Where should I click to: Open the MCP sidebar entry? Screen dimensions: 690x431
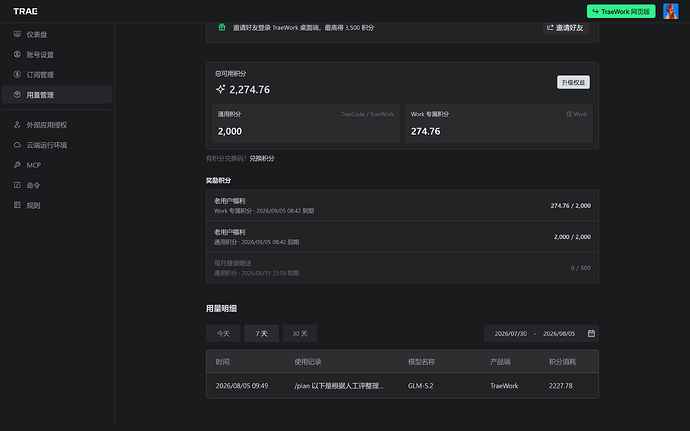coord(57,165)
